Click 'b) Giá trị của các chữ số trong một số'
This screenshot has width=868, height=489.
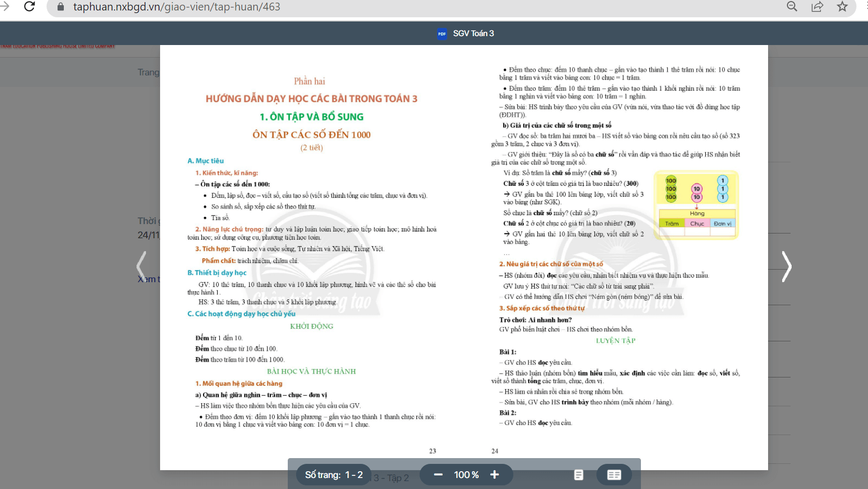click(x=557, y=125)
